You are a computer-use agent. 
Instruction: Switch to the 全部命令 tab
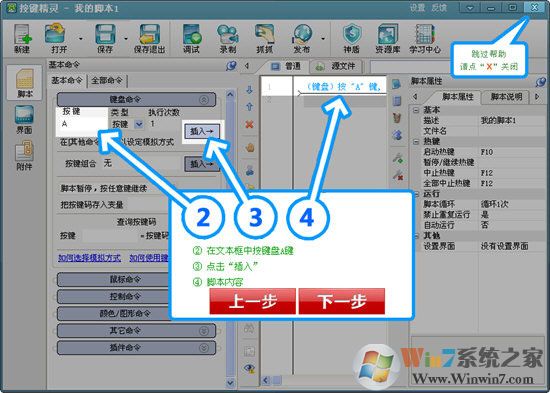pyautogui.click(x=107, y=81)
